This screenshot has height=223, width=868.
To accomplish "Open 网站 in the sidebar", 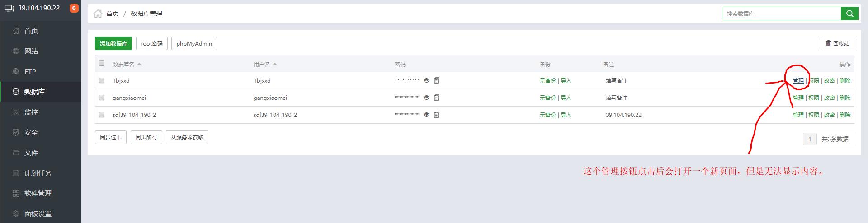I will [31, 51].
